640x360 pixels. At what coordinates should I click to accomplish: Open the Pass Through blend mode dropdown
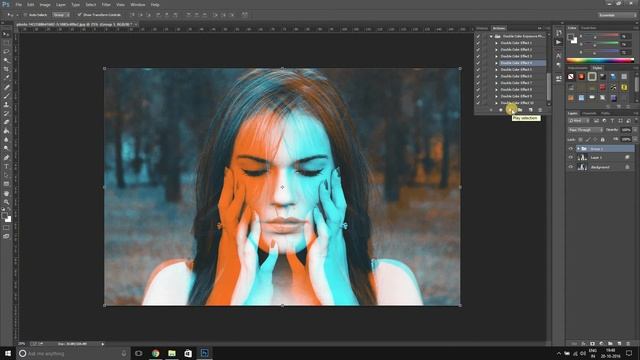[x=585, y=130]
